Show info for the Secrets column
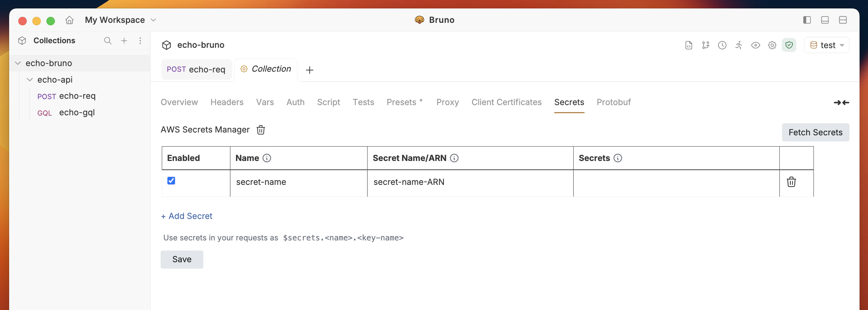 point(618,158)
